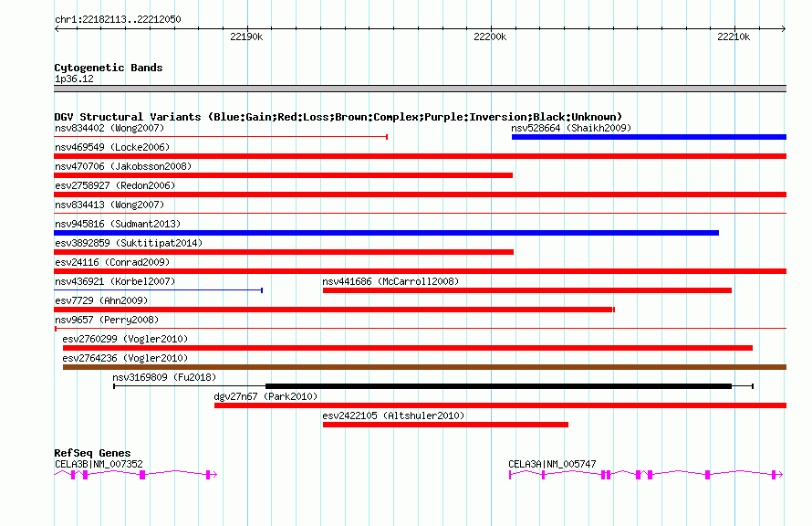Open nsv436921 (Korbel2007) label
Viewport: 812px width, 526px height.
pyautogui.click(x=115, y=281)
